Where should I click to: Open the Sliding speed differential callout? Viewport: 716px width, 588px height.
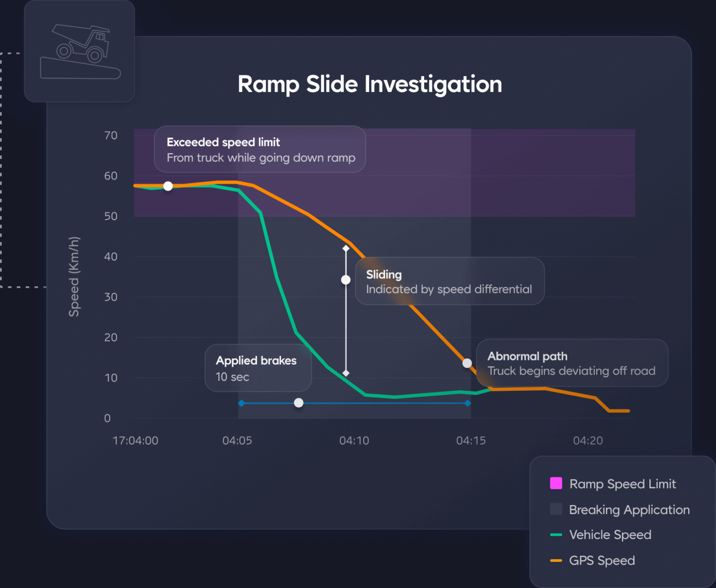pyautogui.click(x=450, y=281)
